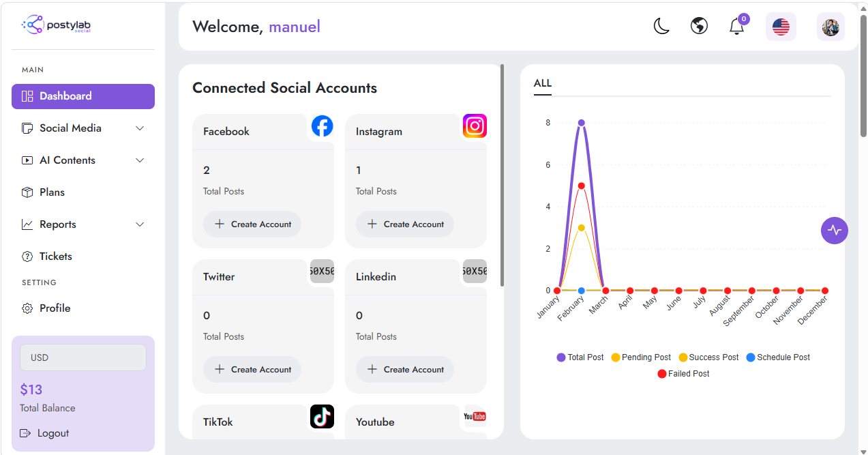Click the Logout link

point(45,433)
